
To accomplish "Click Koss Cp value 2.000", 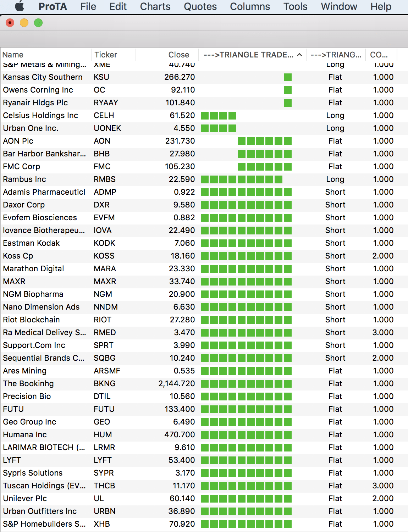I will click(x=383, y=256).
